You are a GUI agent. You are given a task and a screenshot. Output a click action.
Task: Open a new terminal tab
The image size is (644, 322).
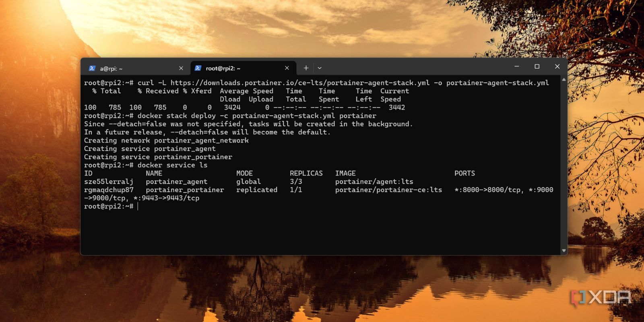[x=306, y=68]
